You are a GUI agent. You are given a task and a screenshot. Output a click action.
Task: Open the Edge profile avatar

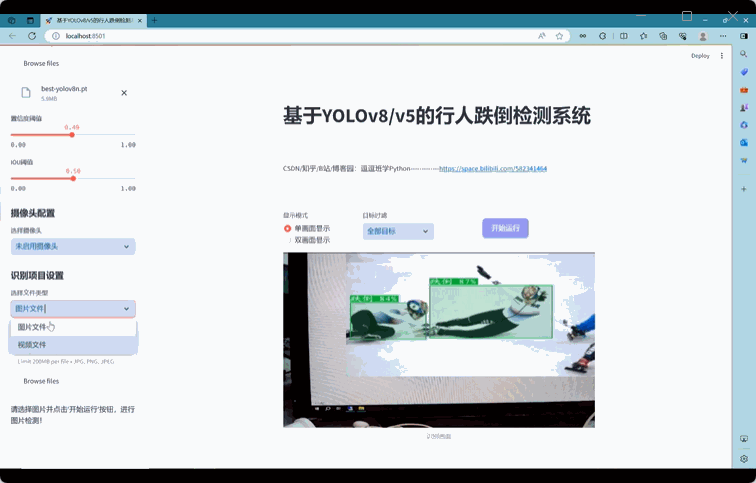(x=703, y=36)
